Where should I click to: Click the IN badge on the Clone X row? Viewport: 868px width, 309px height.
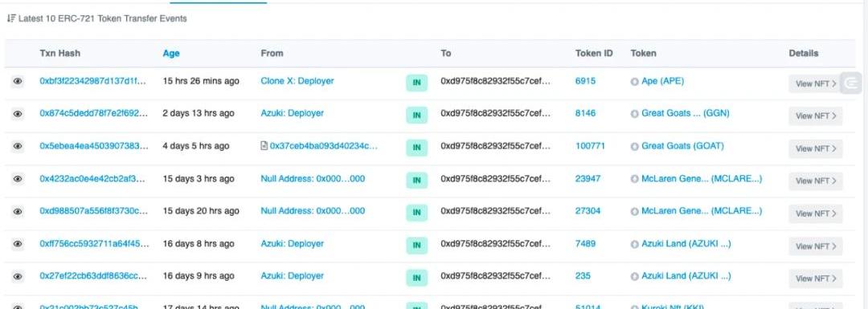417,83
